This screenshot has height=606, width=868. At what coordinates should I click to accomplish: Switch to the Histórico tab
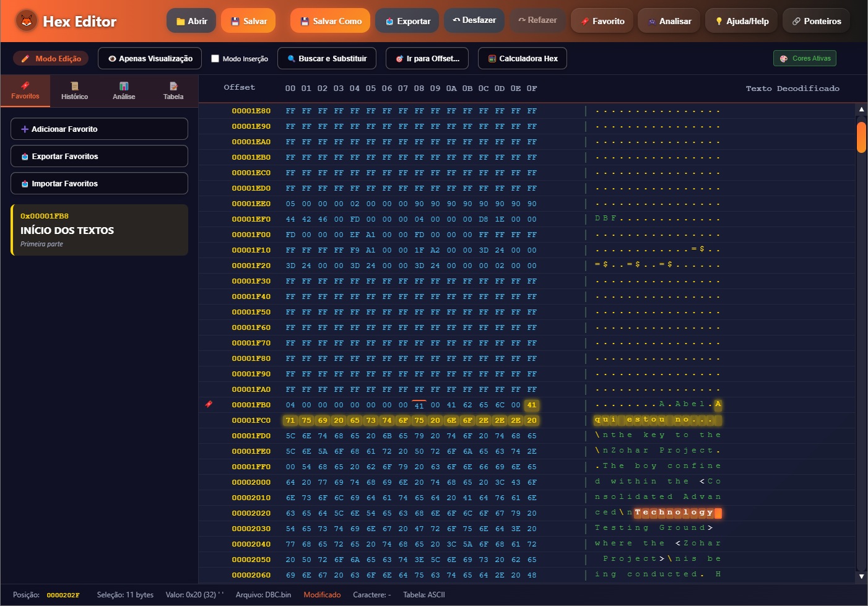[x=74, y=91]
